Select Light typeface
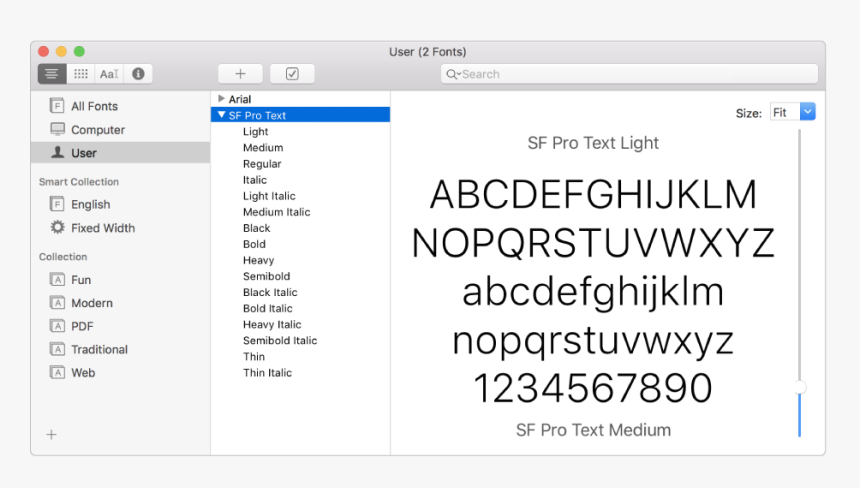The width and height of the screenshot is (860, 488). coord(255,132)
